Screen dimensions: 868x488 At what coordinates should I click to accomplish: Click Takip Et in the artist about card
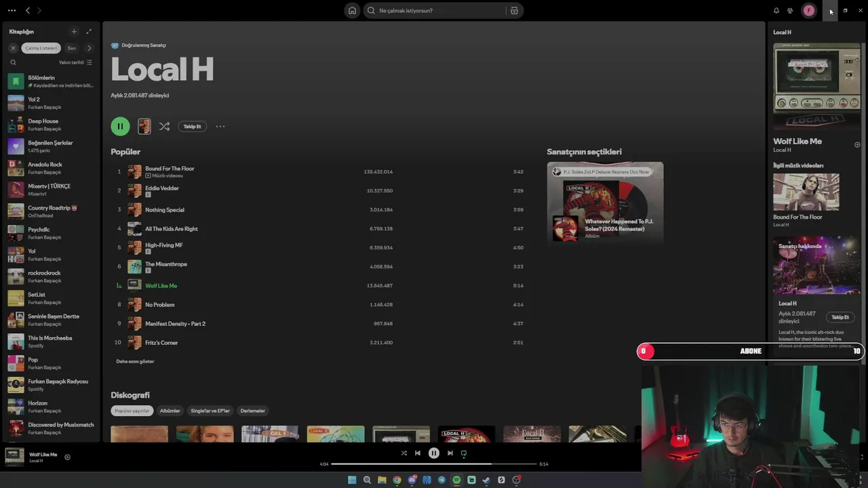pos(840,317)
